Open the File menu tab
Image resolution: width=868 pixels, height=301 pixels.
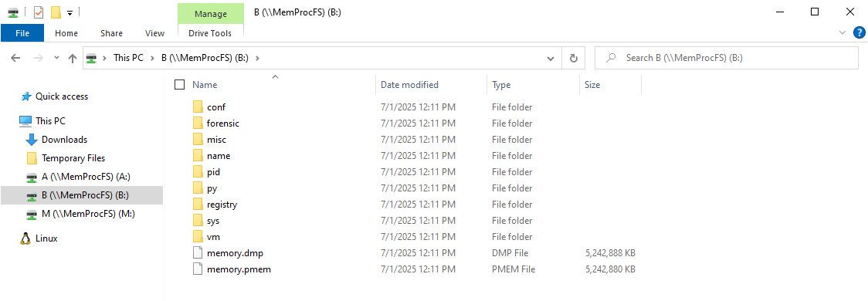(x=22, y=33)
